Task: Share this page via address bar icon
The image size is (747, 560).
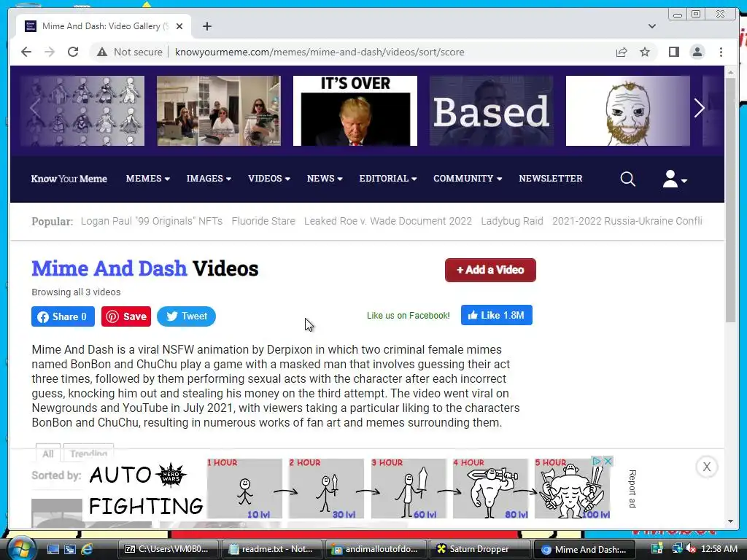Action: click(x=622, y=52)
